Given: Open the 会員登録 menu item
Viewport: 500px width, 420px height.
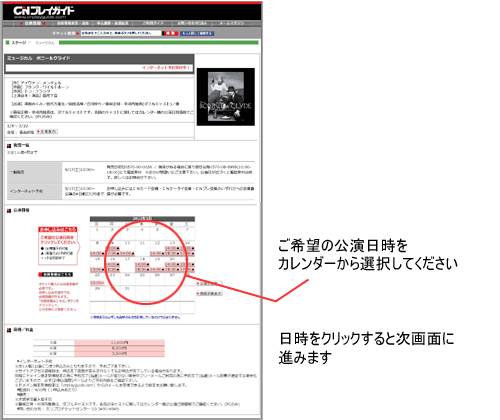Looking at the screenshot, I should point(32,23).
